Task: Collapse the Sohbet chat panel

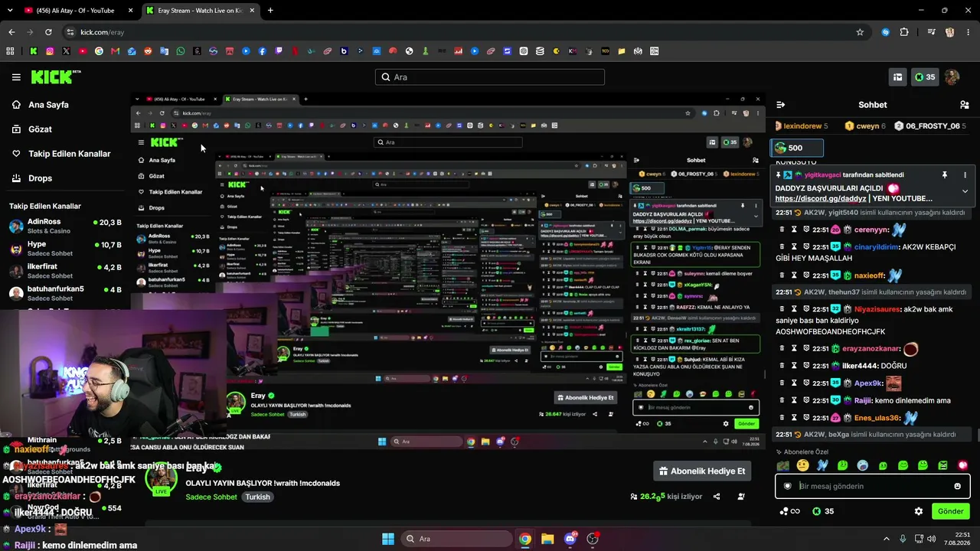Action: tap(781, 105)
